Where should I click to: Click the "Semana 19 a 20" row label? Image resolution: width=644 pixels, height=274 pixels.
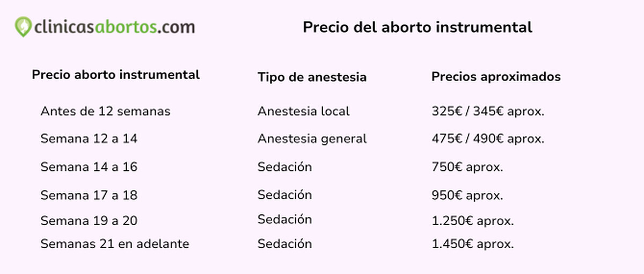click(89, 221)
